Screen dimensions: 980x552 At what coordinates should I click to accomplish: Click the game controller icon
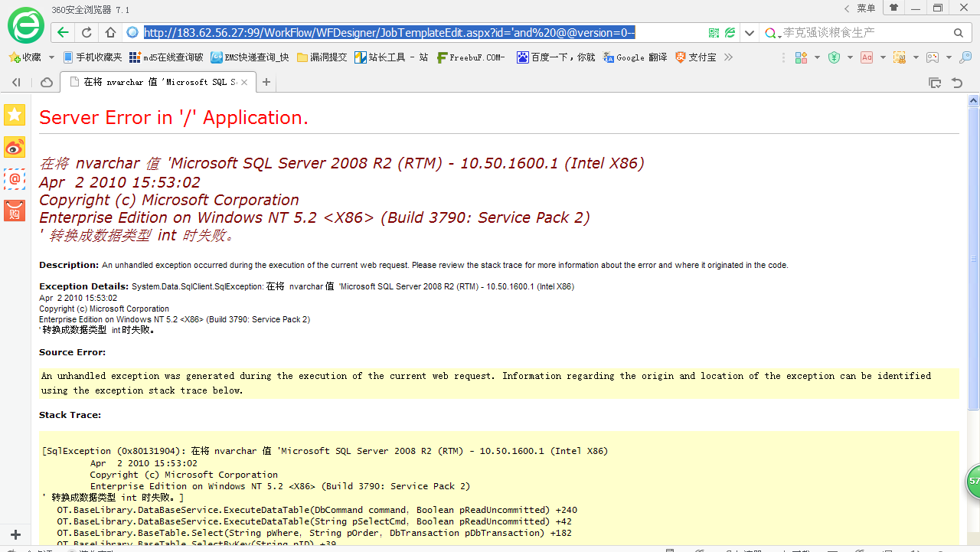point(933,57)
